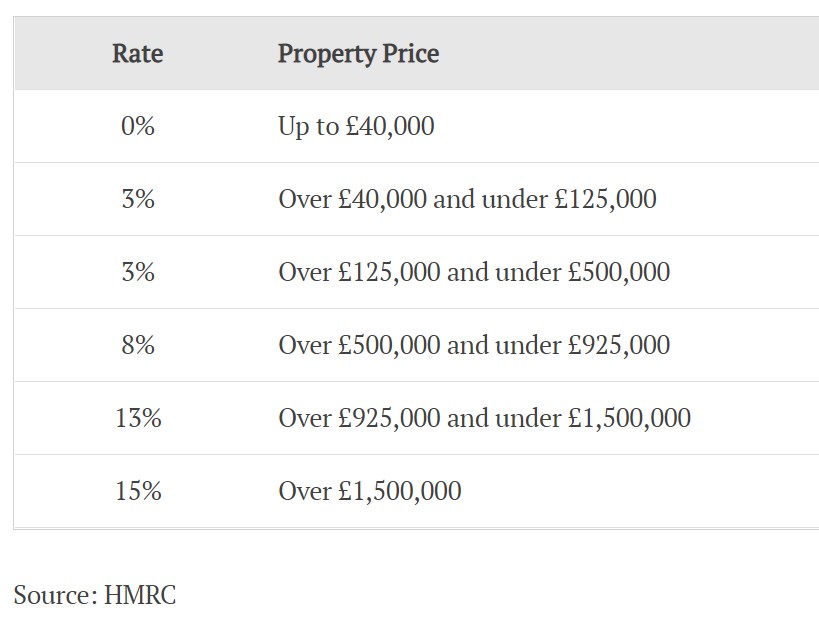Click the Rate column header
819x625 pixels.
click(138, 53)
